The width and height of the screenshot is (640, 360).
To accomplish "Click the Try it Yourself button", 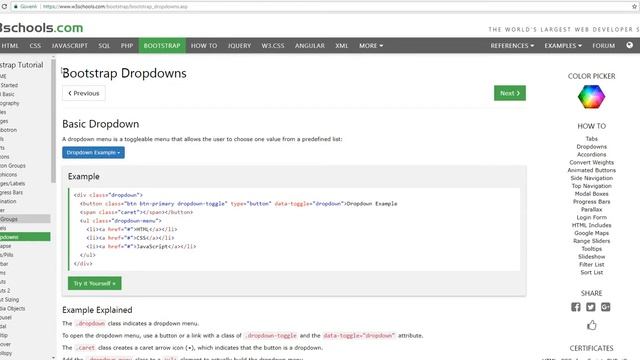I will click(95, 283).
